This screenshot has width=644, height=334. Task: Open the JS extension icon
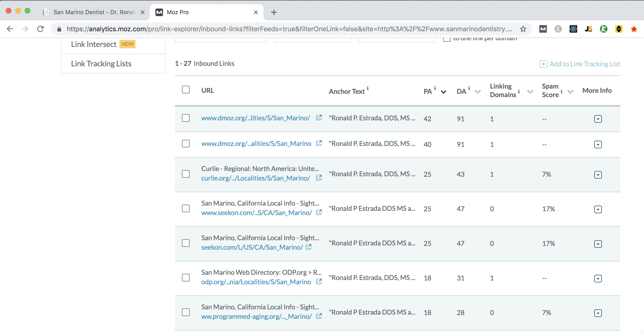pyautogui.click(x=589, y=29)
